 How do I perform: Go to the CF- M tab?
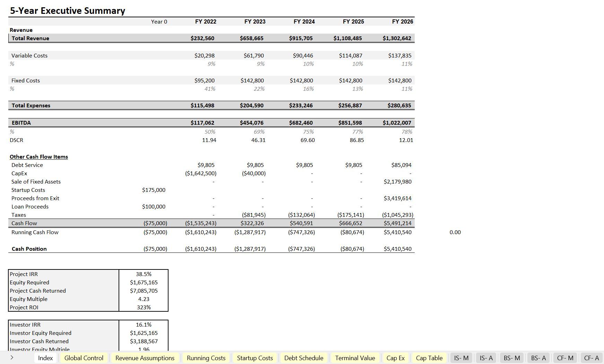coord(565,358)
